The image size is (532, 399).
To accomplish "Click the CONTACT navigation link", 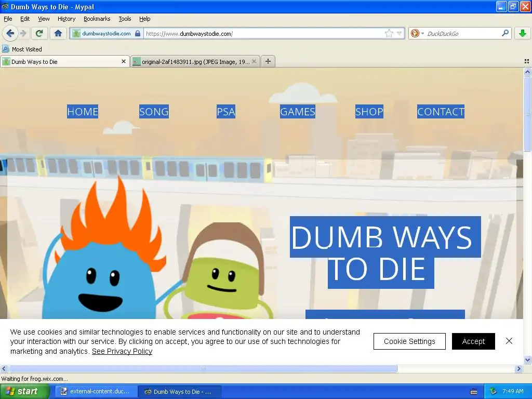I will tap(441, 112).
